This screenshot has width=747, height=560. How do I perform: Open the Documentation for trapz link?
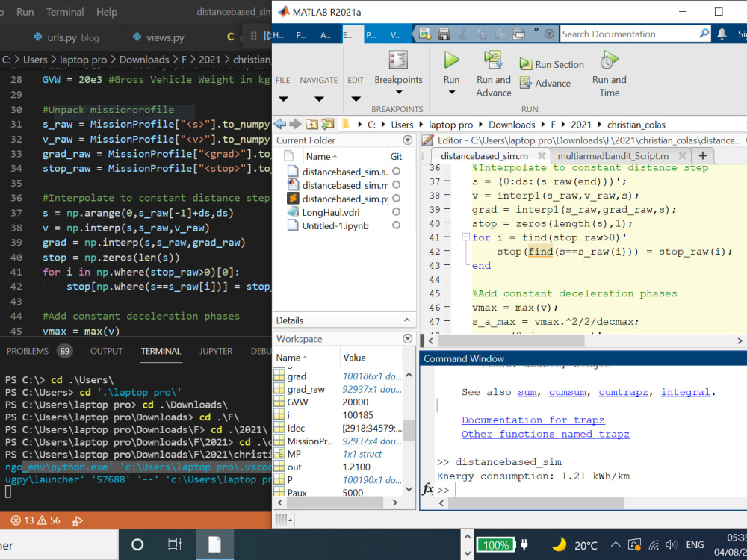coord(533,420)
